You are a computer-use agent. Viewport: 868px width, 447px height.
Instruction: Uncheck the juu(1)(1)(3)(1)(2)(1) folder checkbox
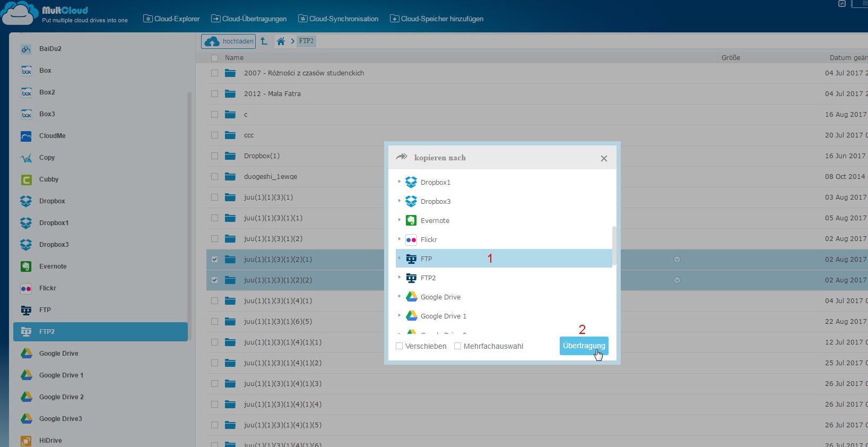tap(214, 260)
